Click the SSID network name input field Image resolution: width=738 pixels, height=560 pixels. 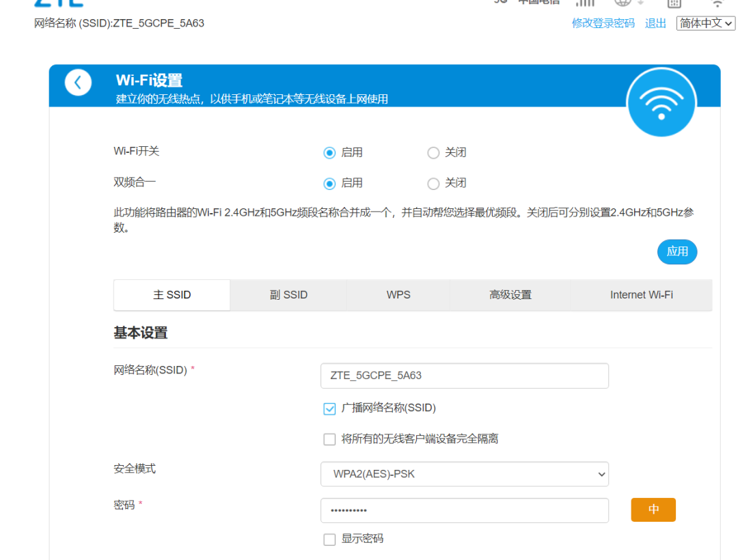coord(464,376)
